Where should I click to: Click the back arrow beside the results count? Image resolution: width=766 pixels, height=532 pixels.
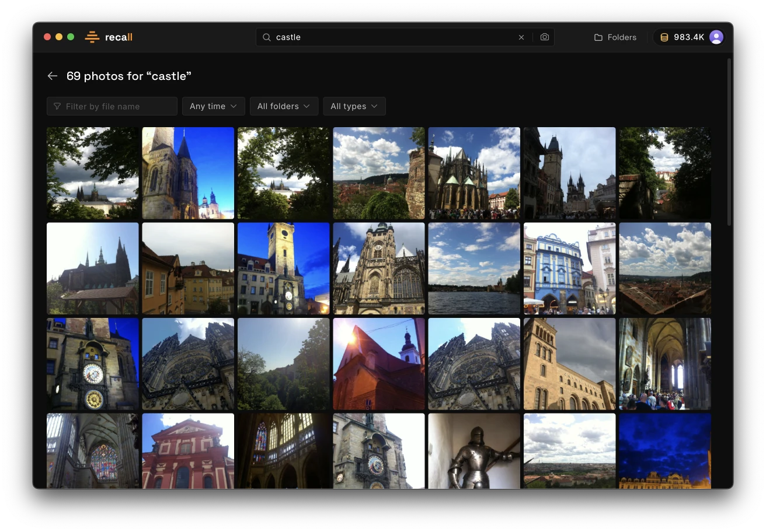[x=53, y=76]
